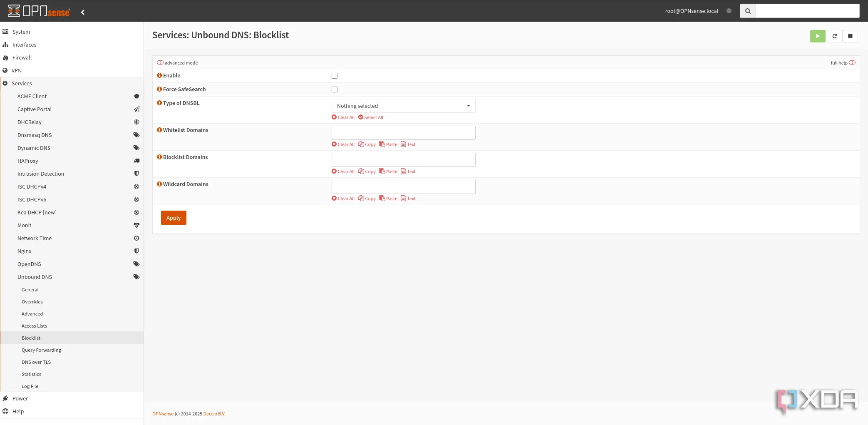Click Paste under Blocklist Domains

388,171
